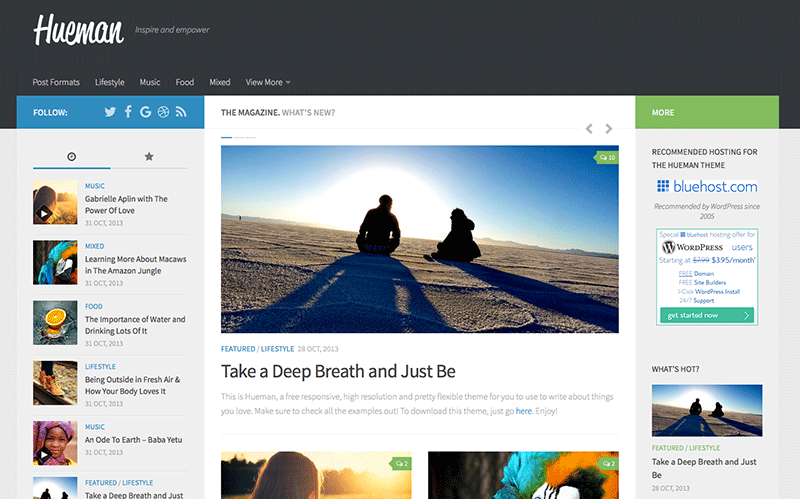Open What's Hot 'Take a Deep Breath' title
800x499 pixels.
(704, 468)
